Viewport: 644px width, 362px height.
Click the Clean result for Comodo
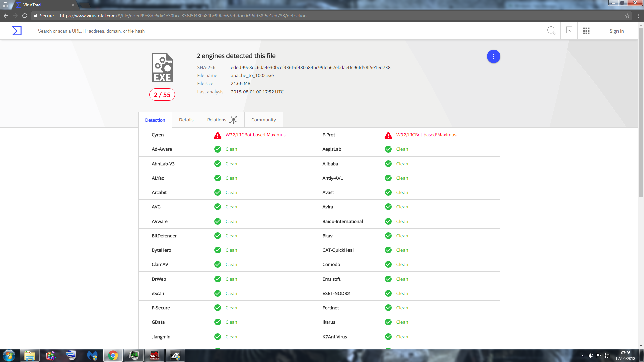click(402, 264)
